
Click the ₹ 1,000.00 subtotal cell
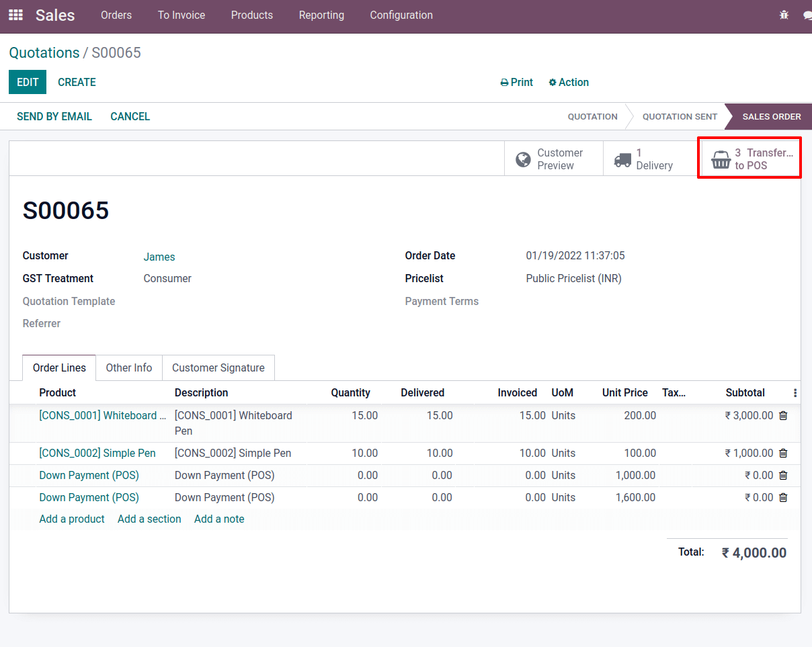coord(749,453)
